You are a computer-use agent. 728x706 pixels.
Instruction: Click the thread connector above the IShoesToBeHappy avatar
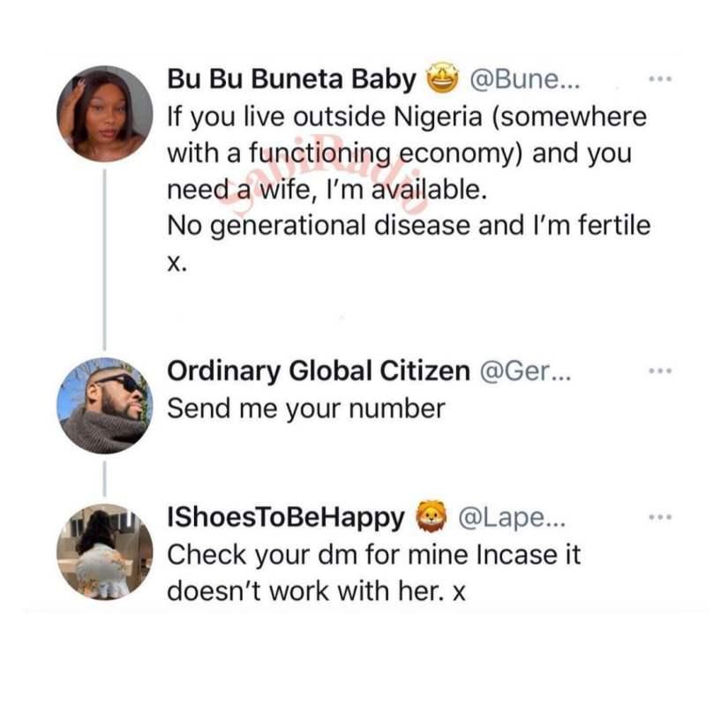(x=104, y=478)
